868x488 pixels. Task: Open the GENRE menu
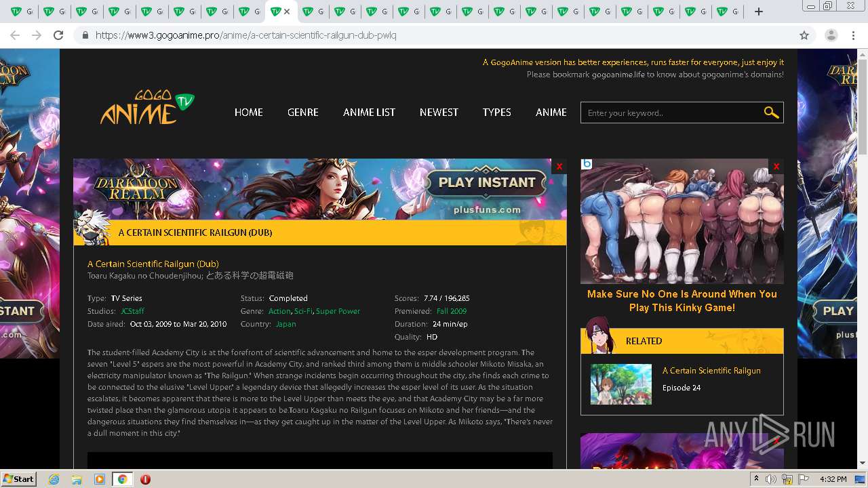(303, 113)
